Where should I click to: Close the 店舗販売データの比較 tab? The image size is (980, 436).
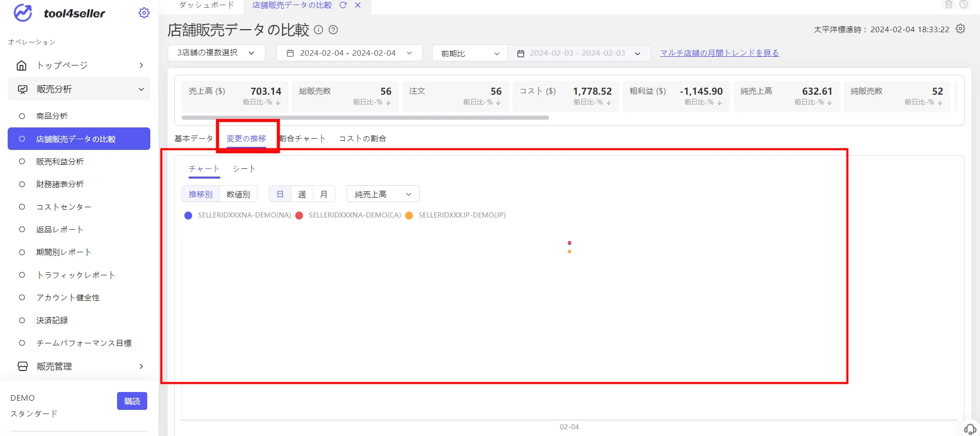[x=358, y=5]
